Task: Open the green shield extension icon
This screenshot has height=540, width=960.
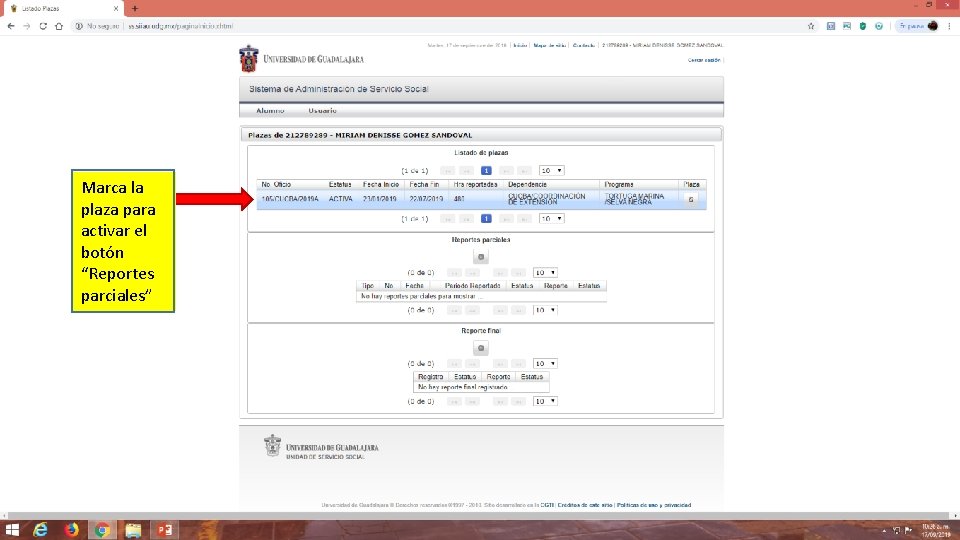Action: click(863, 26)
